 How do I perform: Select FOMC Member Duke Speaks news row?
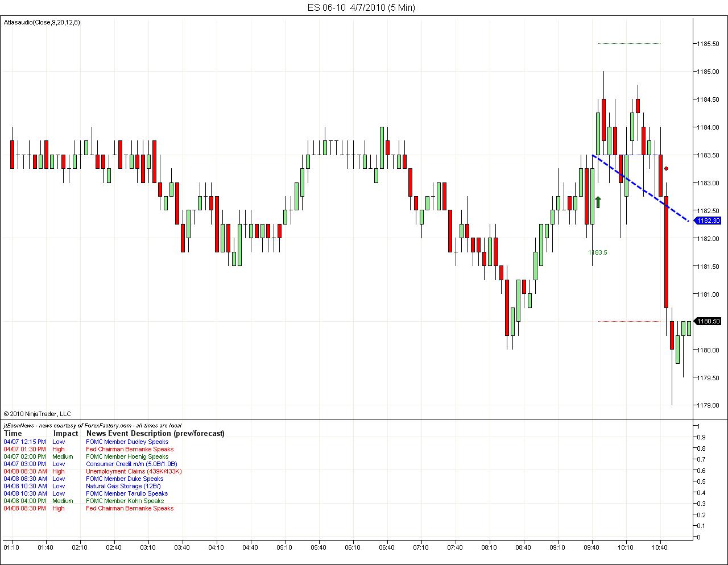(84, 479)
